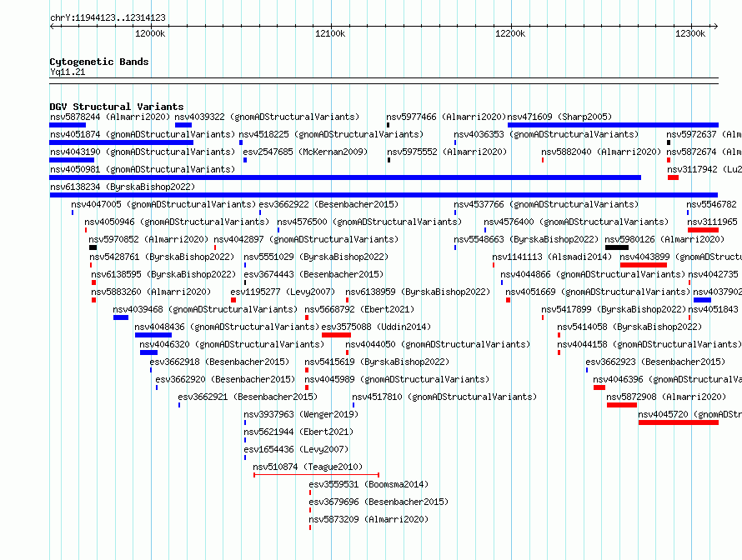Click the nsv6138234 (ByrskaBishop2022) label
Image resolution: width=742 pixels, height=560 pixels.
tap(123, 187)
